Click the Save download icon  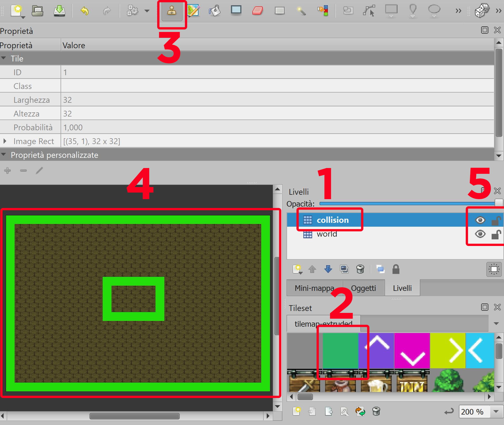59,11
